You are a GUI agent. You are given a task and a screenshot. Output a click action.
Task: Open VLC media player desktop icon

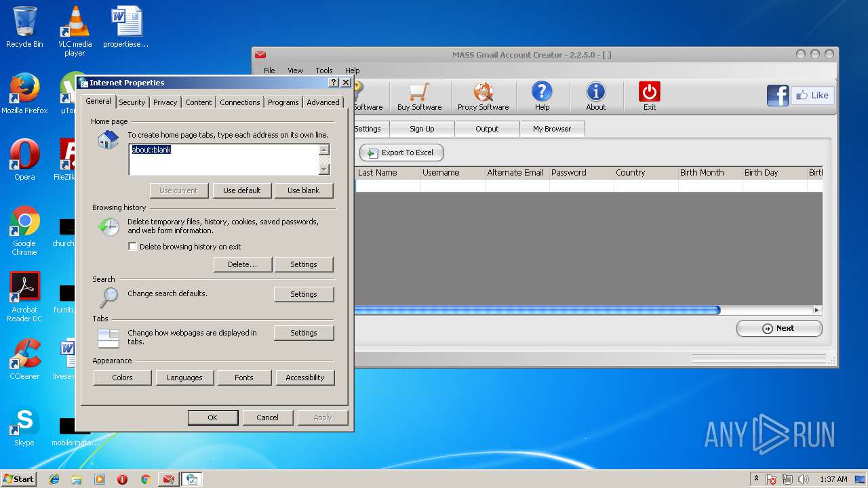75,31
